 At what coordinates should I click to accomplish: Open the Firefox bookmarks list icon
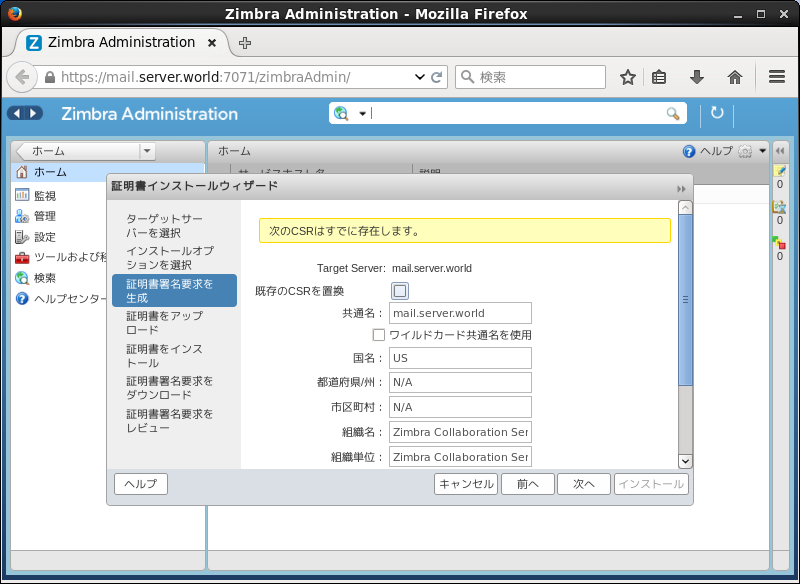(659, 78)
